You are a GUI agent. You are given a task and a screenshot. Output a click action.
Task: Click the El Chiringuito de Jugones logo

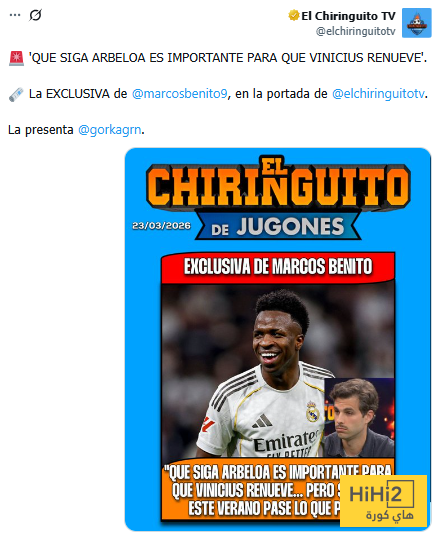pos(278,198)
